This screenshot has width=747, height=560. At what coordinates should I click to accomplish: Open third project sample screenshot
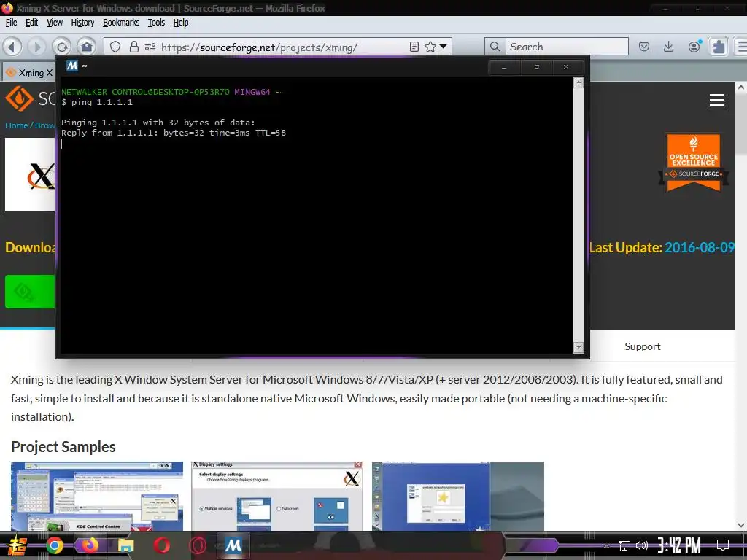pyautogui.click(x=458, y=496)
